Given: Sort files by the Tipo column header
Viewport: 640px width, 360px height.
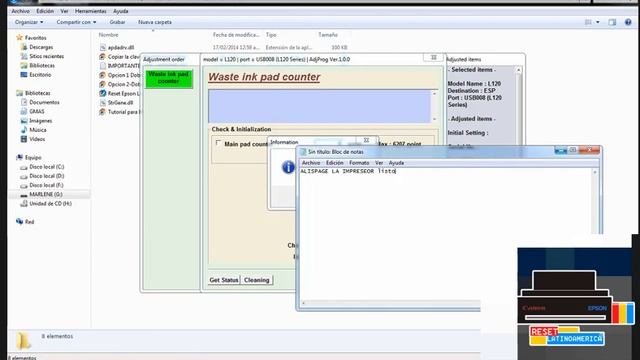Looking at the screenshot, I should pyautogui.click(x=271, y=35).
